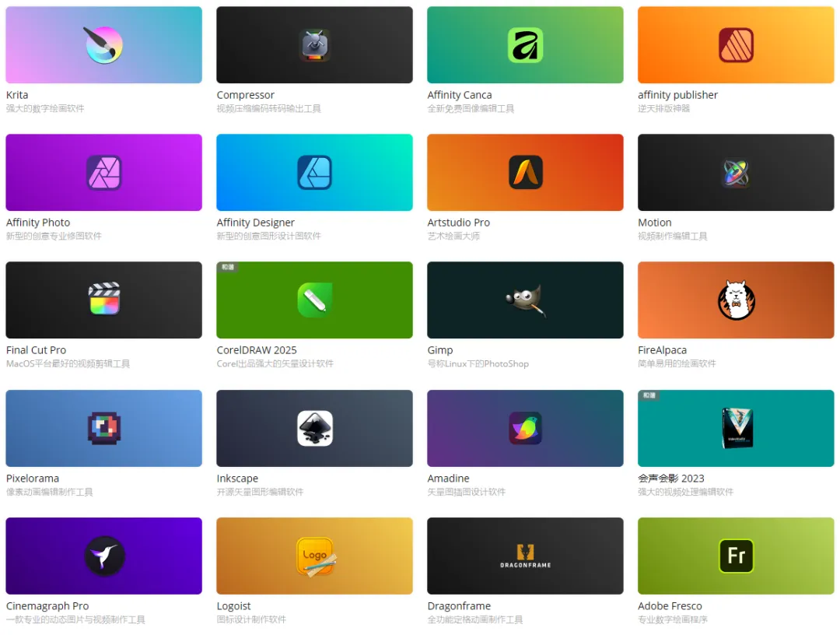Open the Dragonframe title link

point(459,605)
